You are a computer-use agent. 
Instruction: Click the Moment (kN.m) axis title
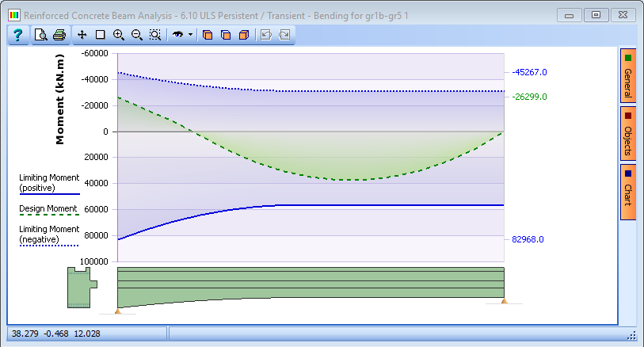(x=60, y=99)
